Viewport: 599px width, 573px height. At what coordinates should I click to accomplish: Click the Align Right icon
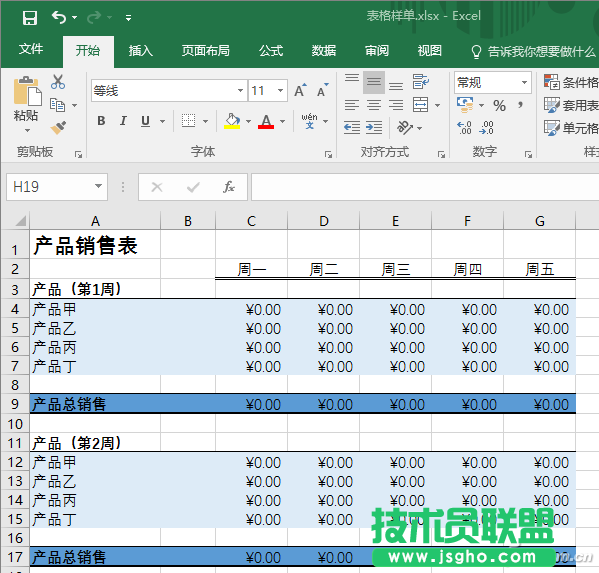click(x=396, y=105)
